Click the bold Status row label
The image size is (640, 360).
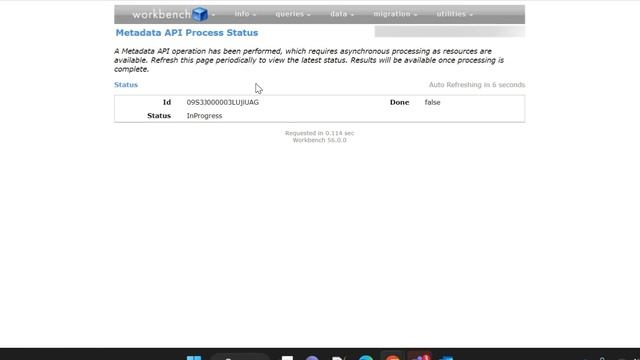pyautogui.click(x=159, y=116)
